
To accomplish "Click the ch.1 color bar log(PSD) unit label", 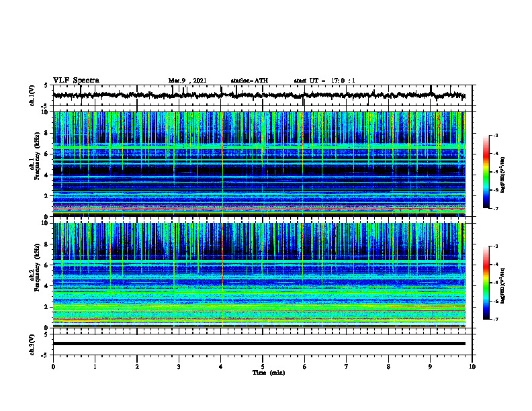I will 503,175.
